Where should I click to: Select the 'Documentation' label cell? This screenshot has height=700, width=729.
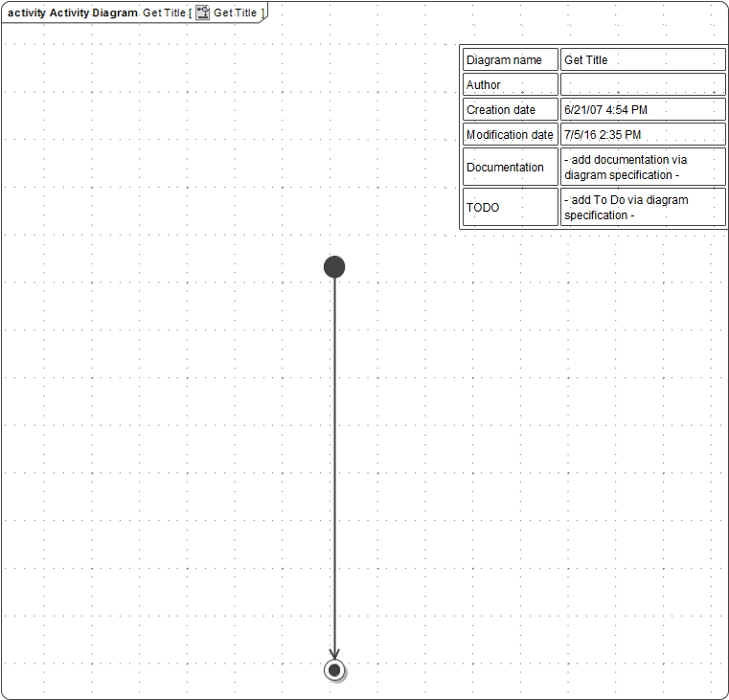coord(510,167)
